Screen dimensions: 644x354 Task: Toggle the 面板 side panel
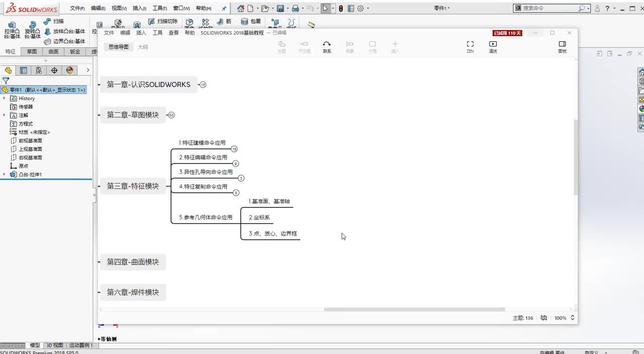coord(562,47)
